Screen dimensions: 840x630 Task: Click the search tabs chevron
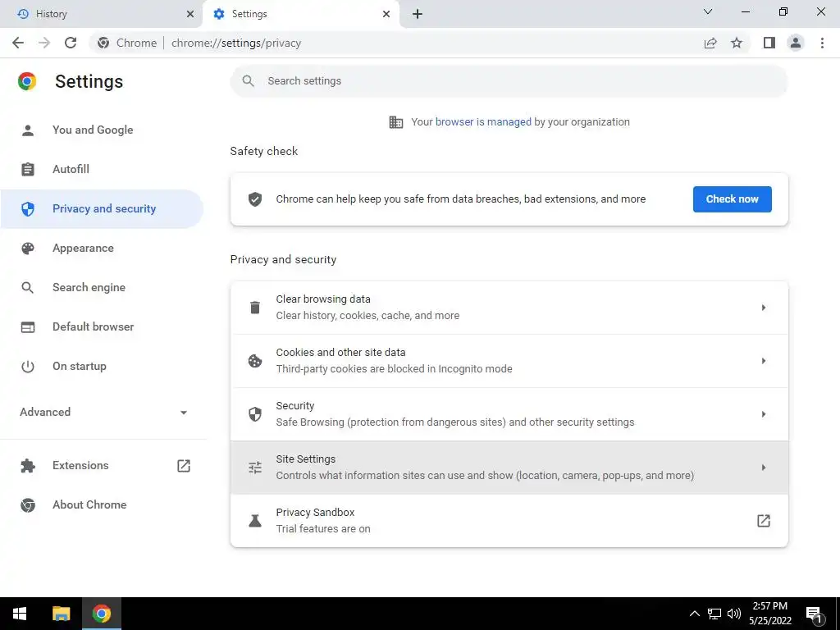[x=708, y=11]
